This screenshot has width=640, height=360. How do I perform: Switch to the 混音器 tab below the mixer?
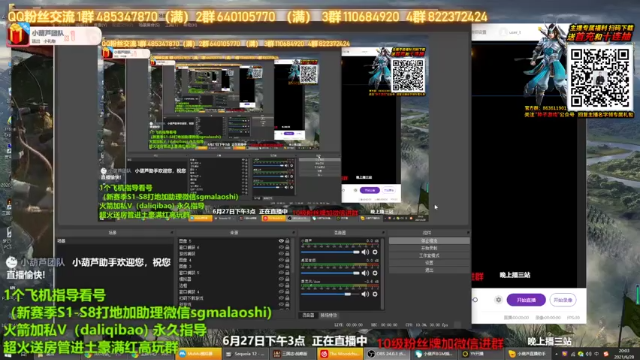click(x=309, y=315)
